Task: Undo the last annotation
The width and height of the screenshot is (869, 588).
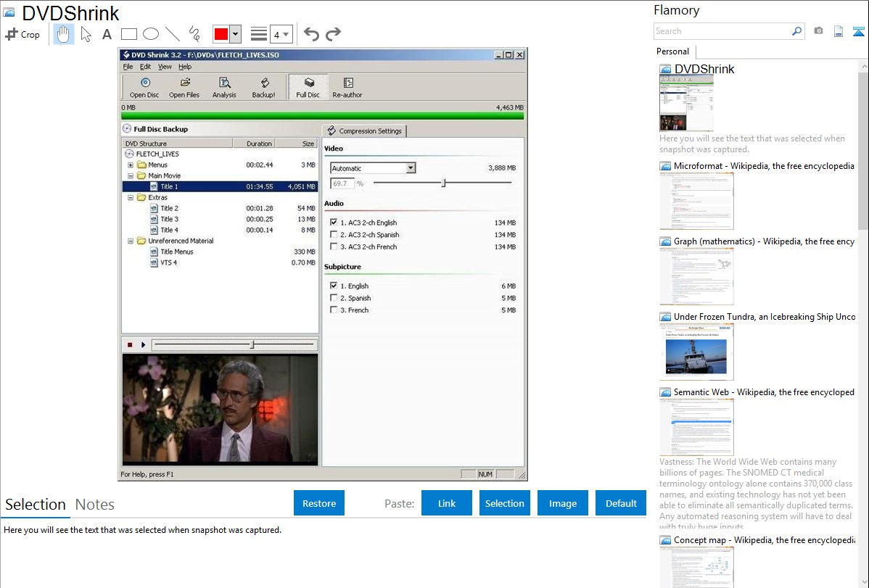Action: pyautogui.click(x=311, y=34)
